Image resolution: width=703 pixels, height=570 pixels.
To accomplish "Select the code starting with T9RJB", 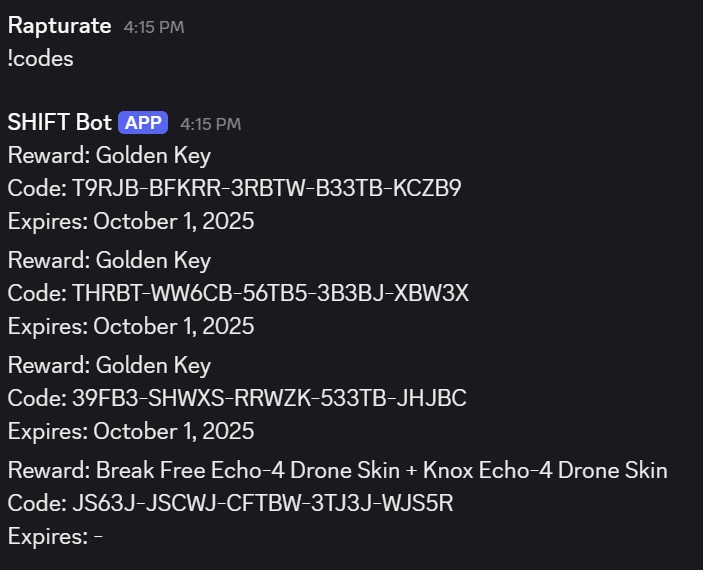I will tap(266, 188).
